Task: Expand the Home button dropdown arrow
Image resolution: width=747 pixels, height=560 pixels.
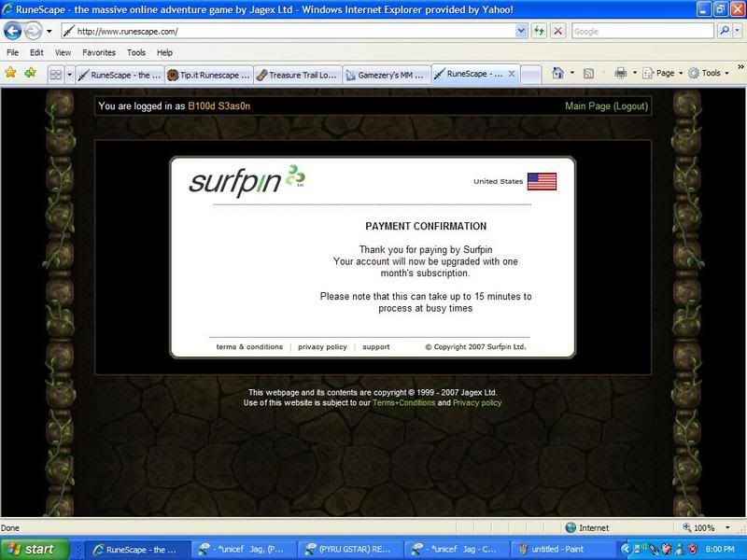Action: click(572, 73)
